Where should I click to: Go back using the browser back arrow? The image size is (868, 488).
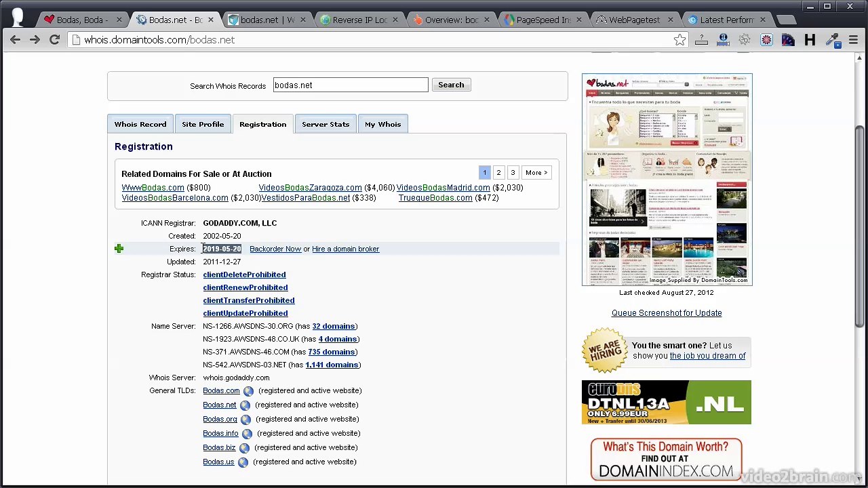pos(15,40)
